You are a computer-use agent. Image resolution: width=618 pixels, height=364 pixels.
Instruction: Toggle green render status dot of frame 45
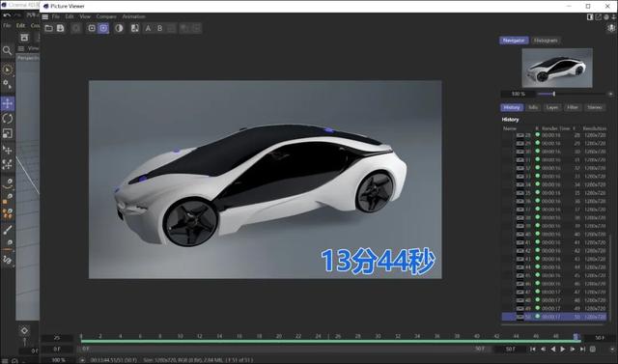pyautogui.click(x=537, y=275)
